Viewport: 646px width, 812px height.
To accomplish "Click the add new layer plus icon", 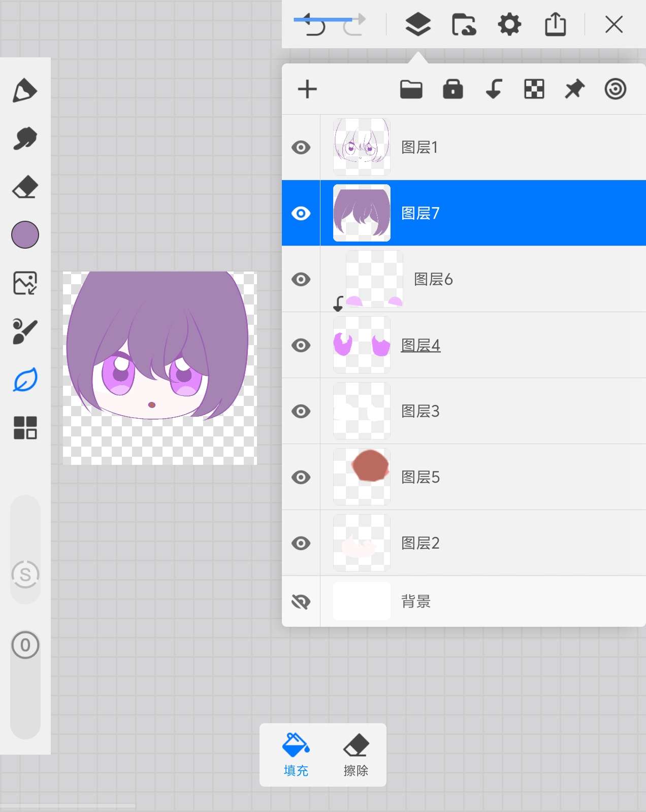I will pos(307,89).
